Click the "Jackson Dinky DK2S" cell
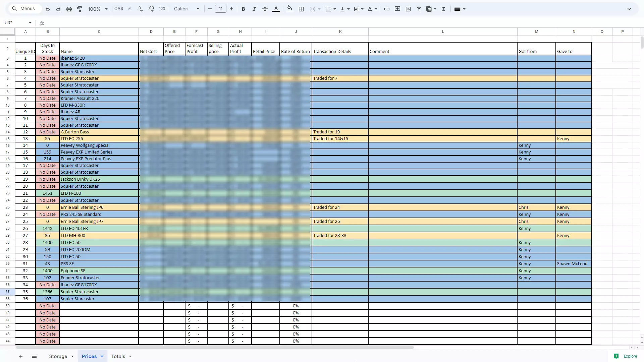Viewport: 644px width, 362px height. 99,179
